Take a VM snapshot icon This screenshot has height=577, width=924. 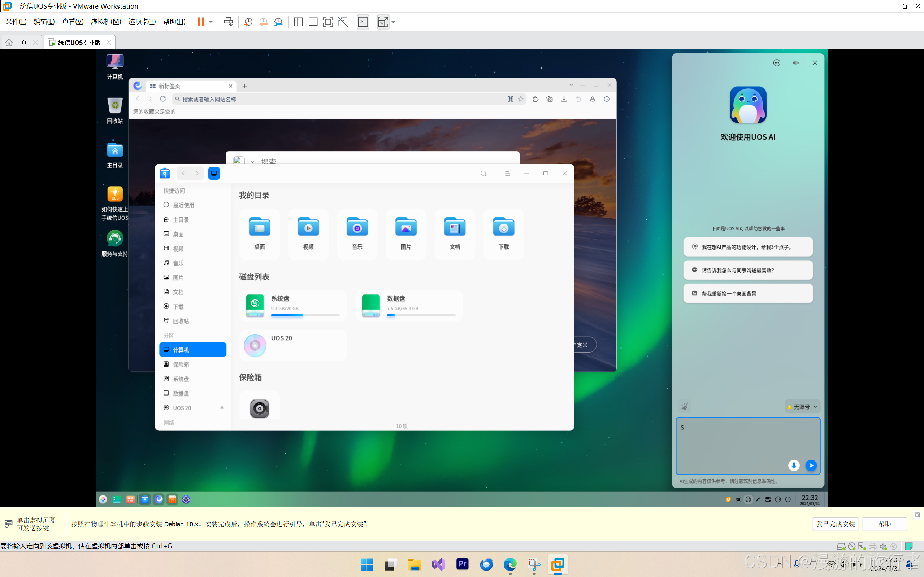click(248, 22)
